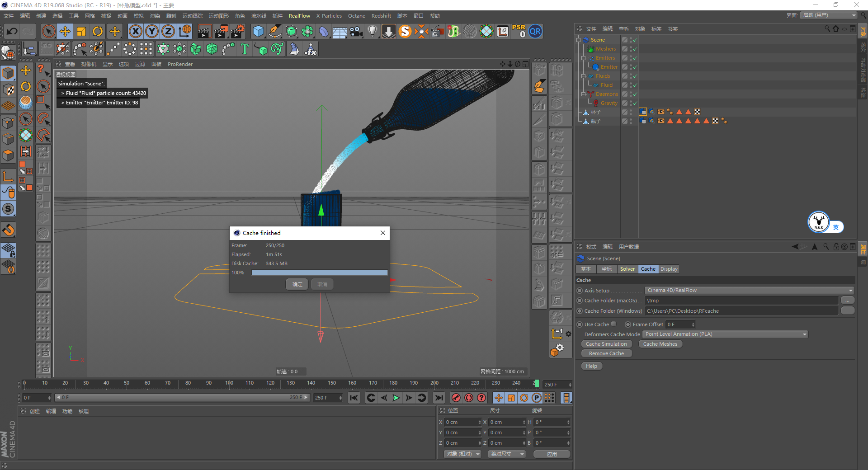The image size is (868, 470).
Task: Click the Remove Cache button
Action: 606,353
